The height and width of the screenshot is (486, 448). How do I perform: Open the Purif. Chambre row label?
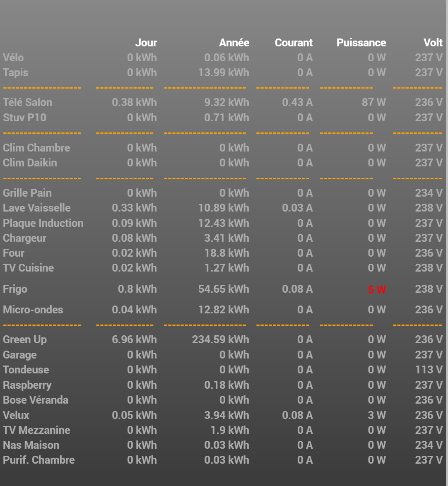[x=39, y=460]
